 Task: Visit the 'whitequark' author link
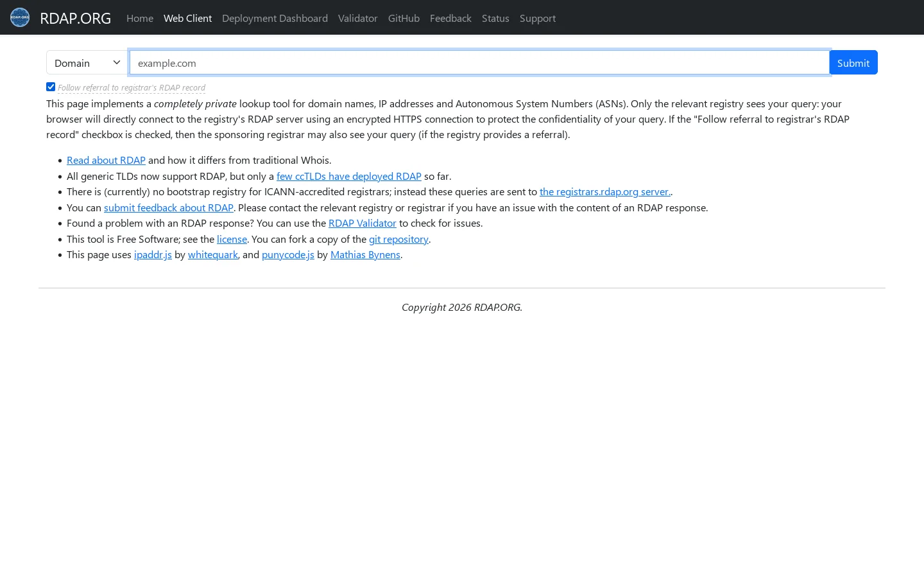[x=213, y=254]
